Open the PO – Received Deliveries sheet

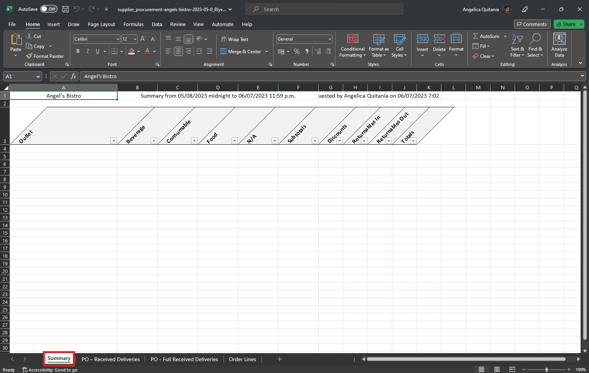(x=110, y=359)
